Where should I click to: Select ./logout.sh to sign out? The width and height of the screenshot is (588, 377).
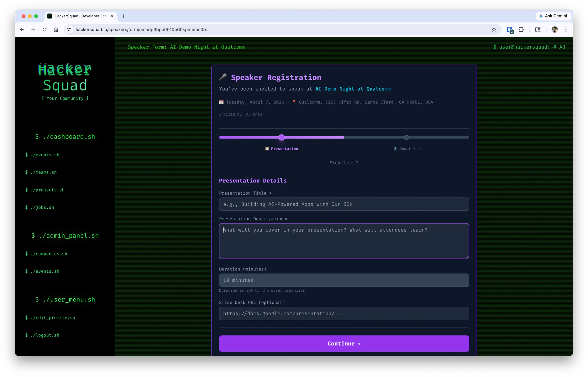42,335
